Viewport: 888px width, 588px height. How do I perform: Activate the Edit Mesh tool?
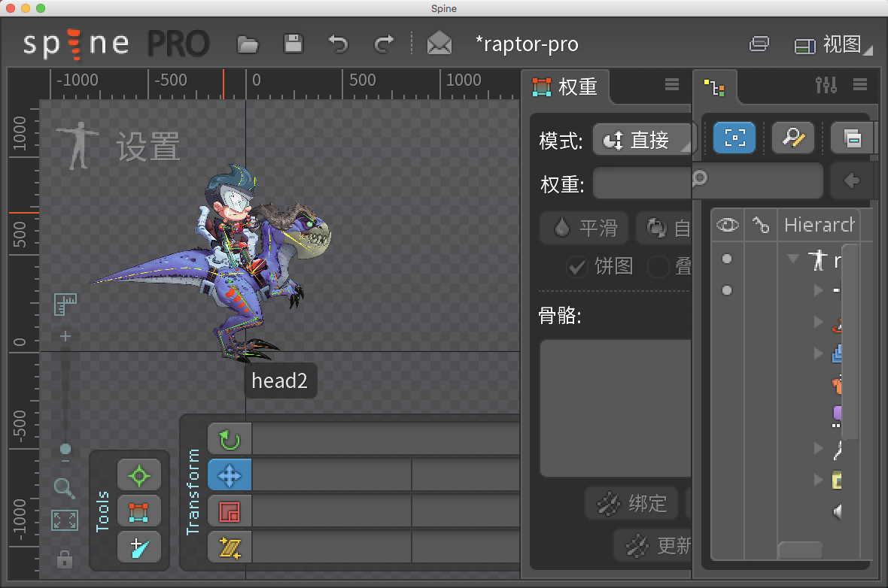click(141, 511)
